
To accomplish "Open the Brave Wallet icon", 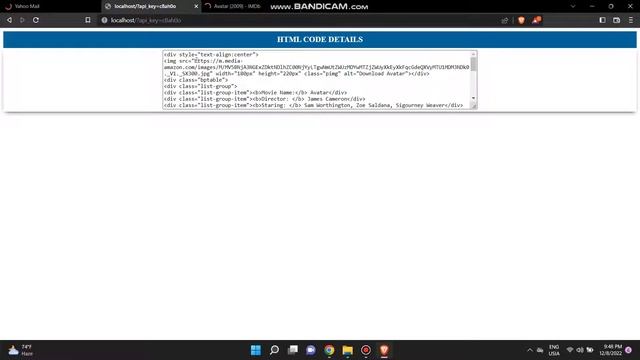I will click(617, 20).
